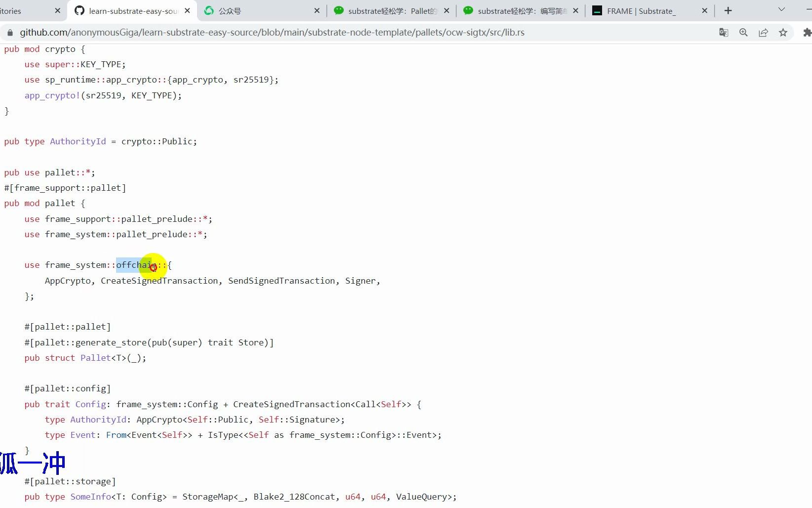
Task: Click 'SomeInfo' in the StorageMap line
Action: pyautogui.click(x=90, y=497)
